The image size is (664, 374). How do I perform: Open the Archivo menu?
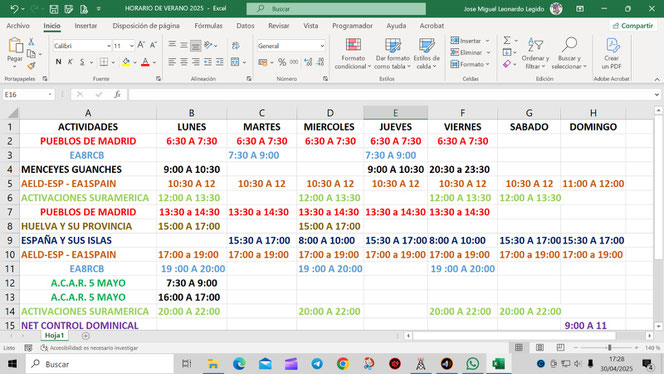tap(18, 26)
